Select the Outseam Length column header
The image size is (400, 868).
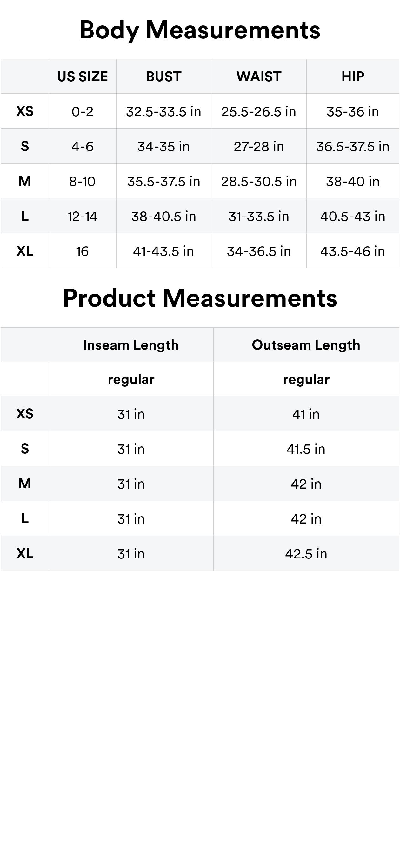coord(306,345)
